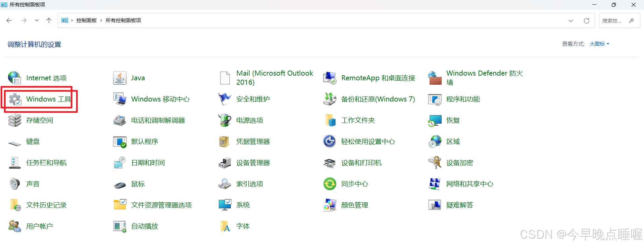Open the RemoteApp 和桌面连接 icon
644x245 pixels.
point(330,78)
